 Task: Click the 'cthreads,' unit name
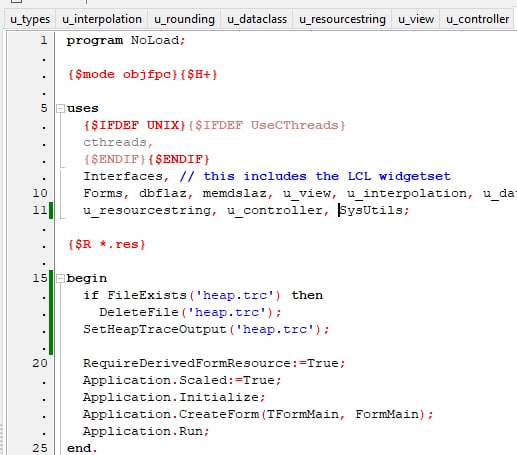pos(118,143)
